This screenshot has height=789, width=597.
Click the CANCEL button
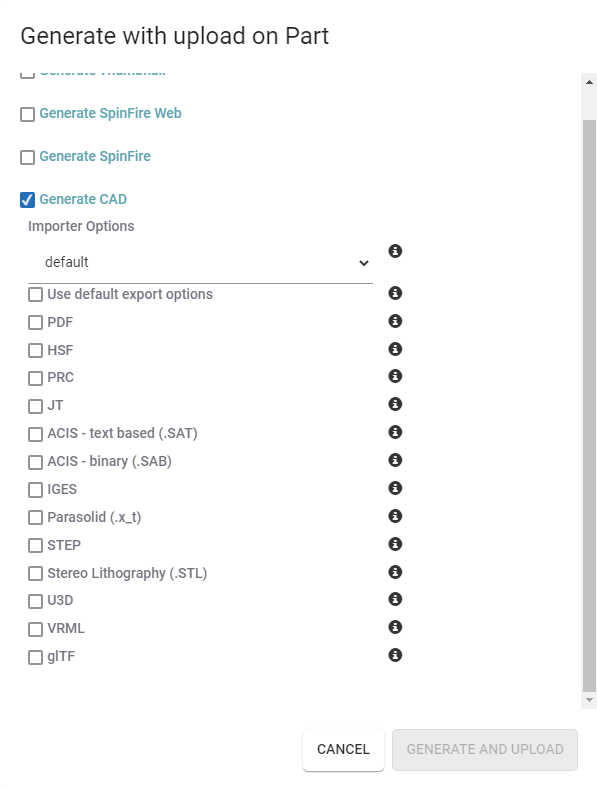pyautogui.click(x=343, y=749)
